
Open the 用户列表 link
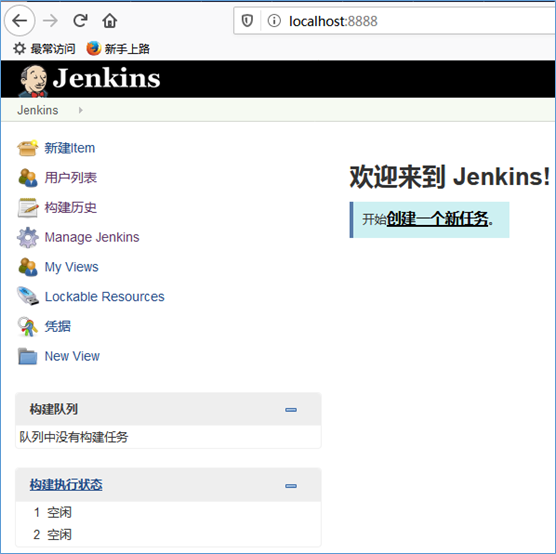(71, 177)
